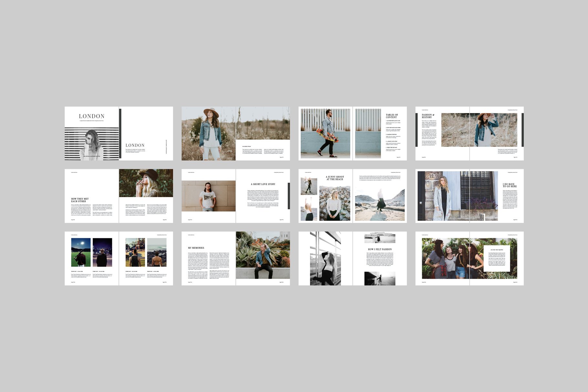Viewport: 588px width, 392px height.
Task: Click the Fashion & History heading
Action: pos(428,116)
